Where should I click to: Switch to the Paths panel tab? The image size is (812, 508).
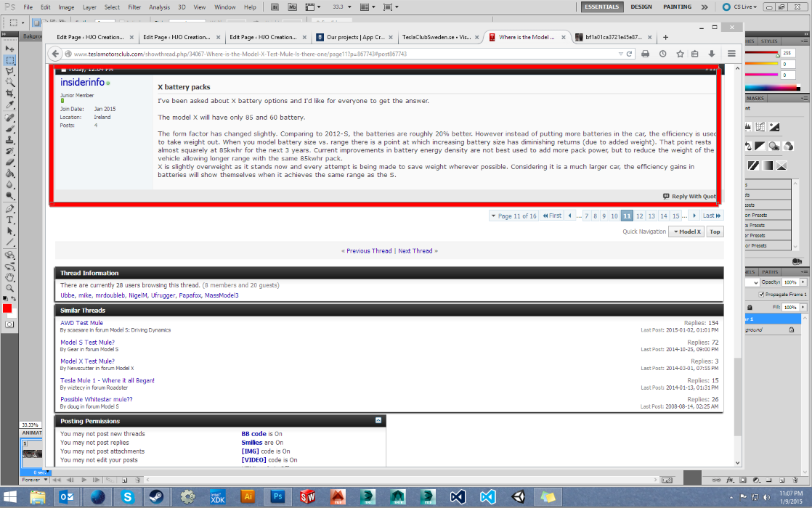[770, 272]
